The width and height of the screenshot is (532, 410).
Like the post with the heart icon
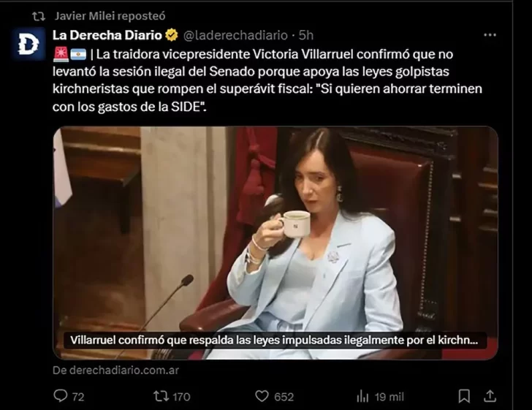(262, 396)
